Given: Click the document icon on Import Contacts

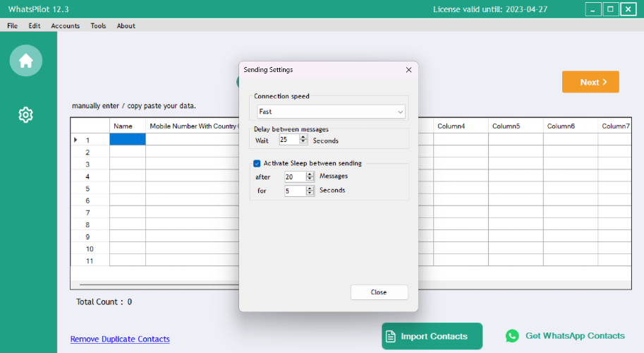Looking at the screenshot, I should pyautogui.click(x=391, y=337).
